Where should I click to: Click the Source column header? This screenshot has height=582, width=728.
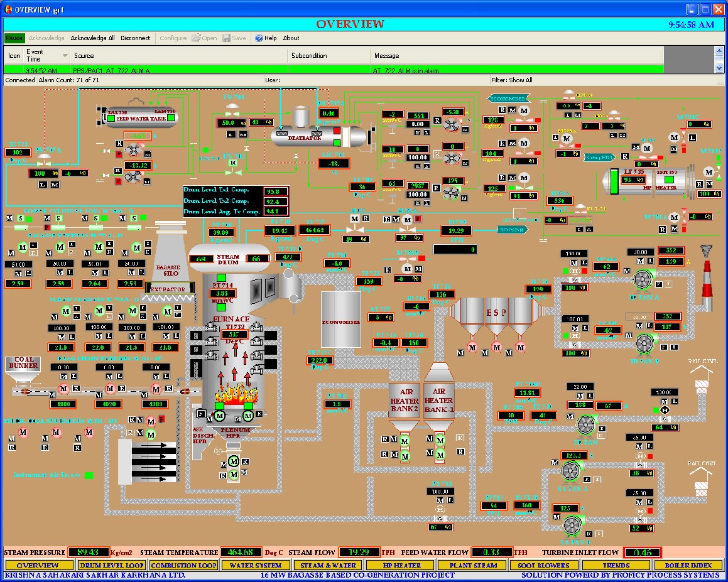point(179,55)
